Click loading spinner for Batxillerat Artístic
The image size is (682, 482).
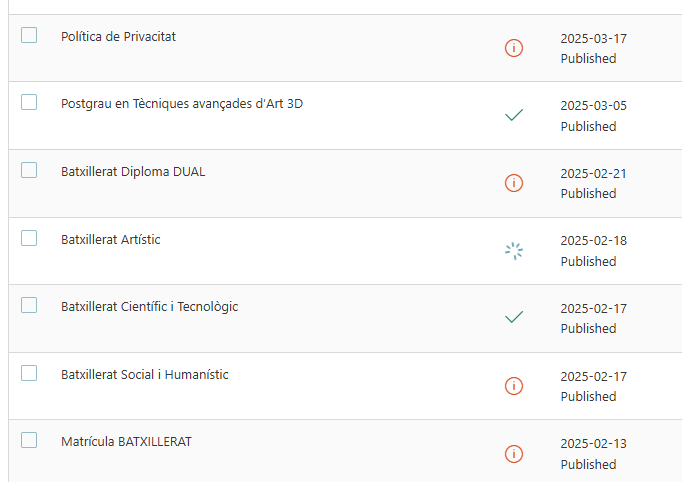pyautogui.click(x=514, y=251)
